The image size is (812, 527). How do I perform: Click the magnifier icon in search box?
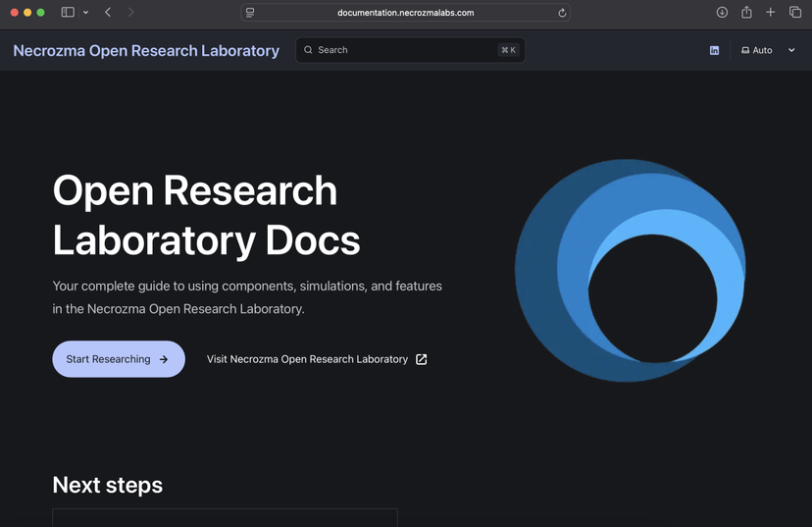[x=308, y=50]
